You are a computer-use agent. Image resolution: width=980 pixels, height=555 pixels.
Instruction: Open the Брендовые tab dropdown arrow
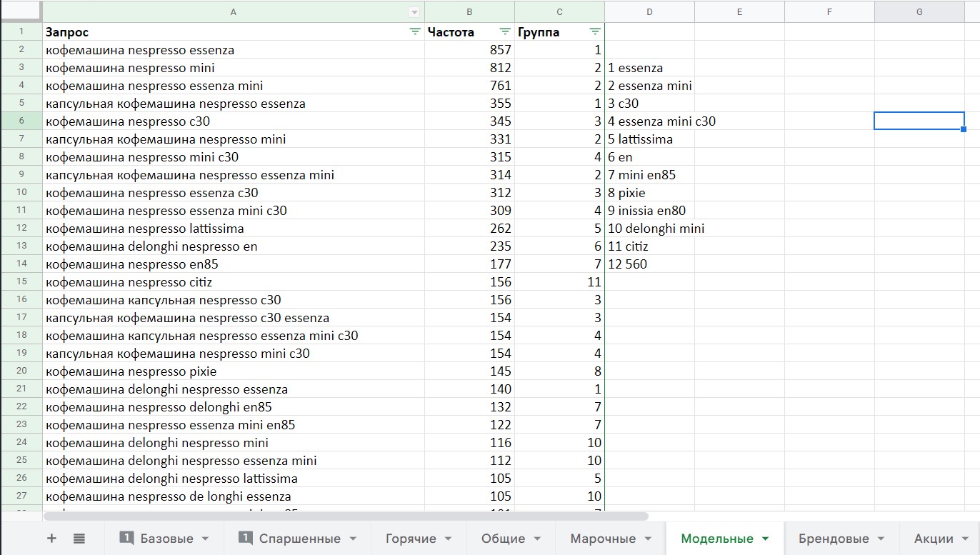pos(881,539)
